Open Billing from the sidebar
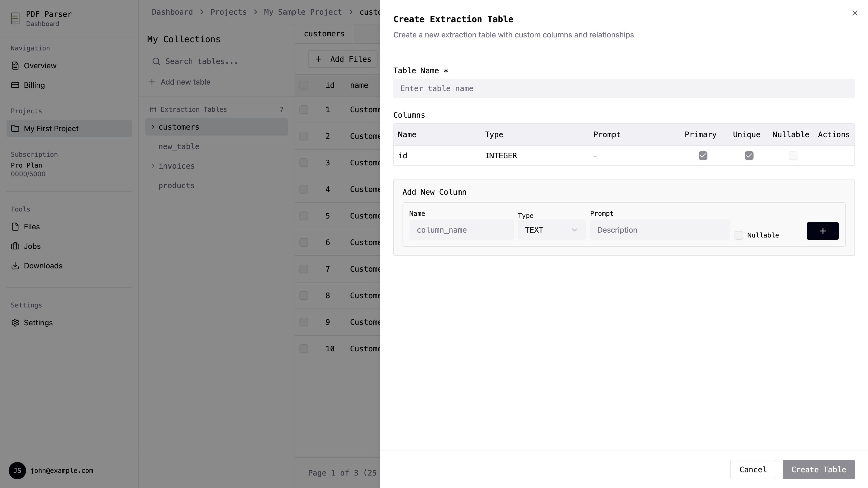Image resolution: width=868 pixels, height=488 pixels. tap(34, 85)
